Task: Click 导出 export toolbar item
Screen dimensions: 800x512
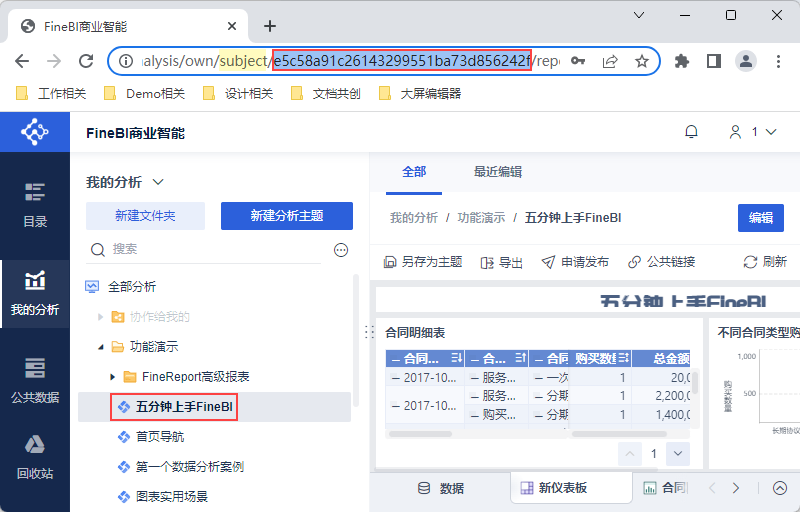Action: point(502,262)
